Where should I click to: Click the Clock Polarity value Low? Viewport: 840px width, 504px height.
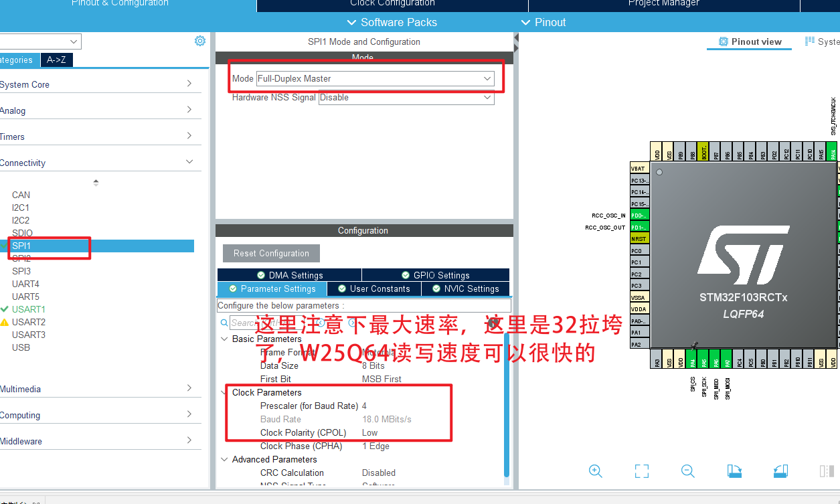tap(370, 432)
